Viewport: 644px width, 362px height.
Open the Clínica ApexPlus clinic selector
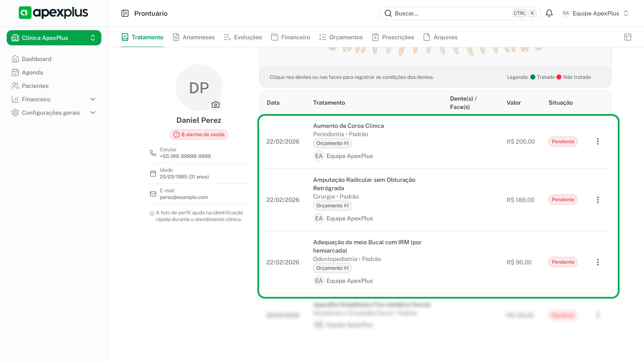pos(54,38)
